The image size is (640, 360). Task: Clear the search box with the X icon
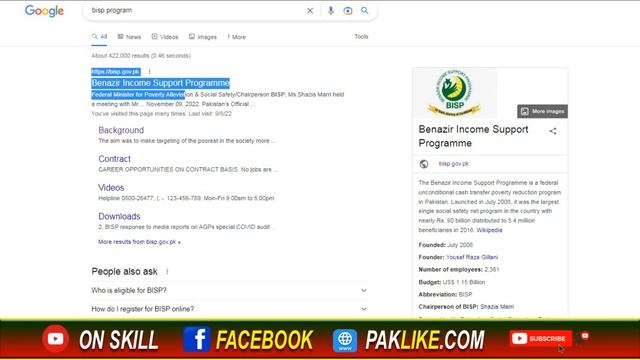[x=310, y=11]
